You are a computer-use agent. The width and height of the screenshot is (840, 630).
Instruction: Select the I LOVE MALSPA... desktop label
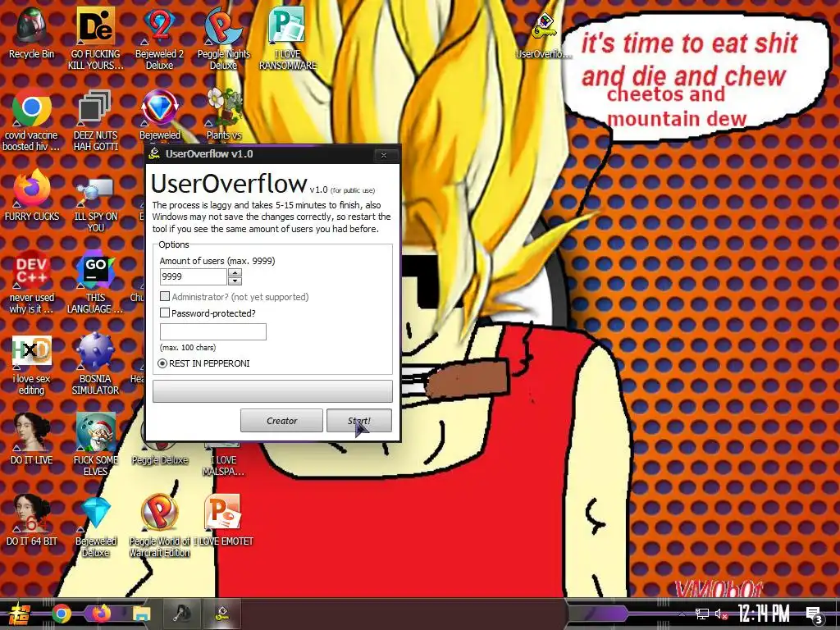(223, 466)
